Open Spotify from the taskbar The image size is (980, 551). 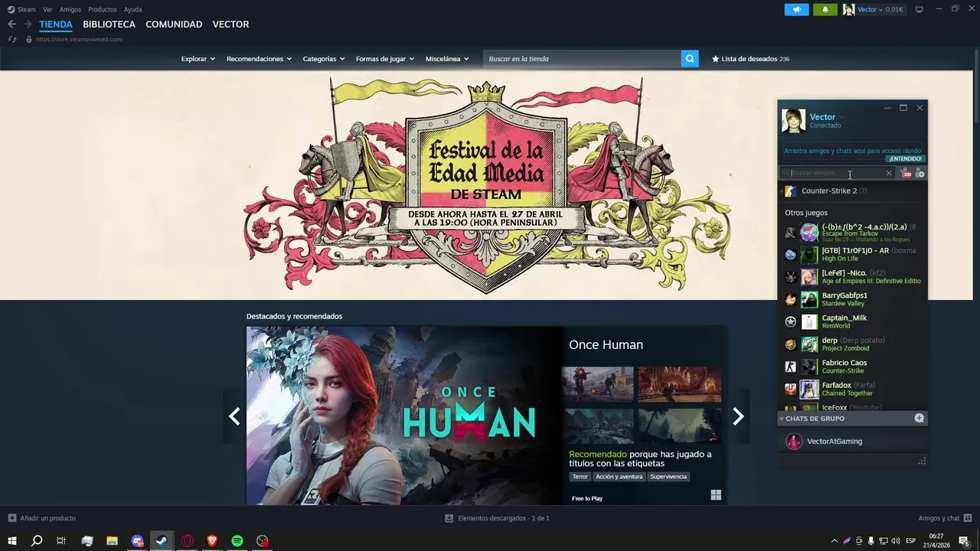pos(237,541)
